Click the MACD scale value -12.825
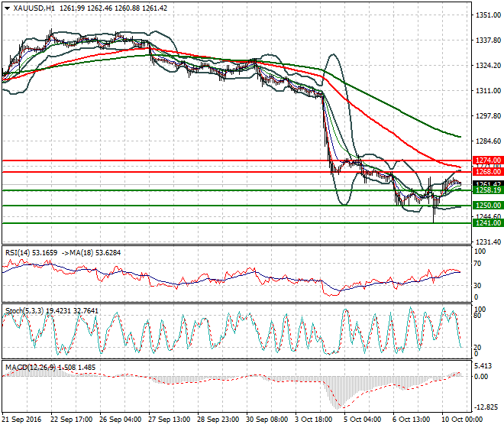The image size is (504, 428). click(486, 407)
